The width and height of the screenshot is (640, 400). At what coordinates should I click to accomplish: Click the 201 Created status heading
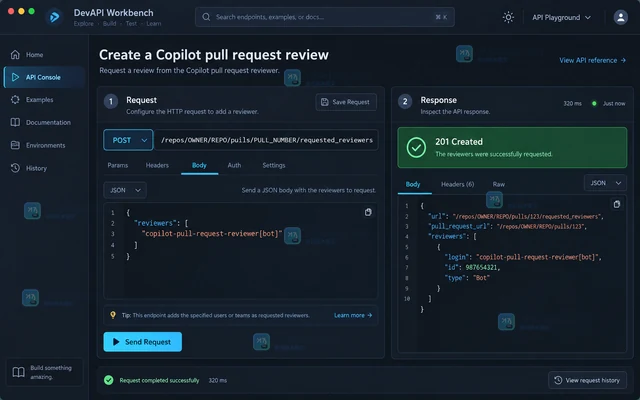click(x=459, y=142)
